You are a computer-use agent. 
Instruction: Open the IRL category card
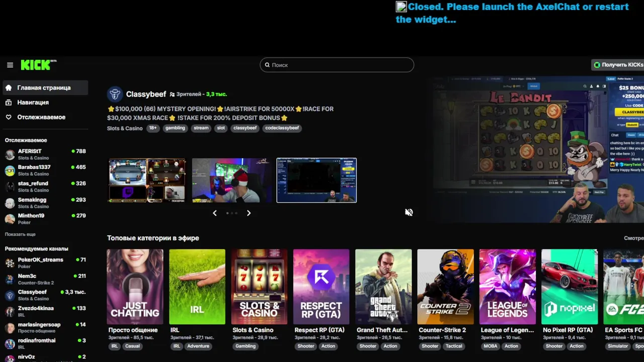tap(197, 287)
